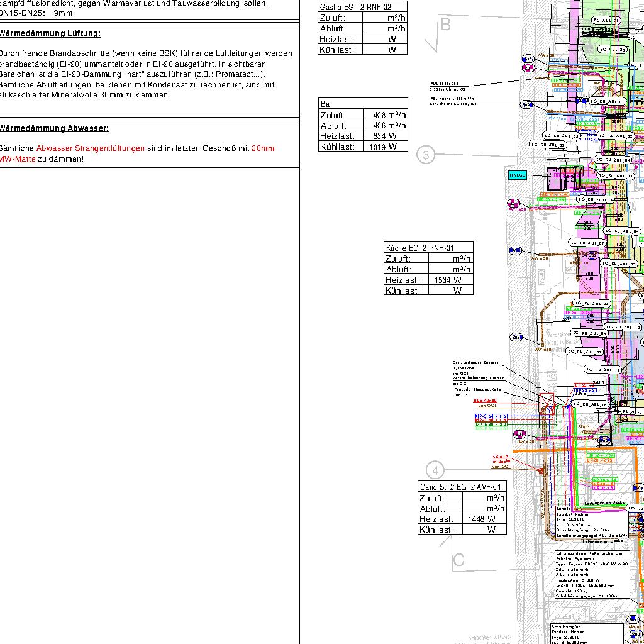The height and width of the screenshot is (644, 644).
Task: Click the EG_KU_ZUL_11 duct tag
Action: [x=602, y=370]
